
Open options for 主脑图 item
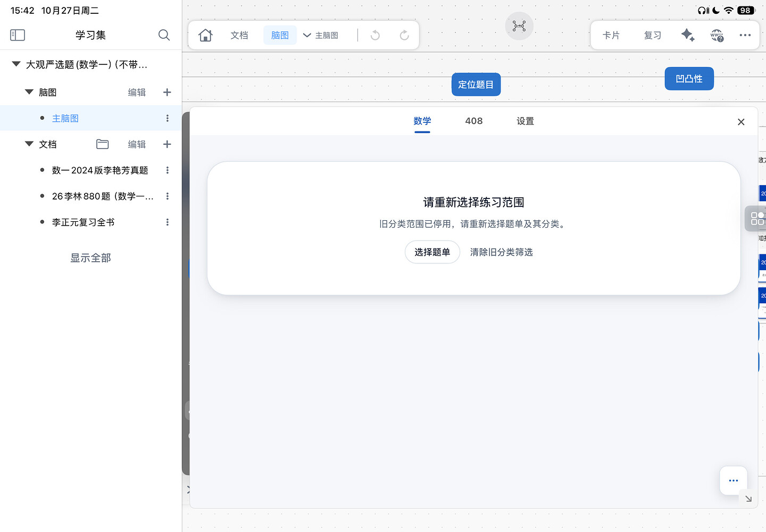(x=168, y=118)
